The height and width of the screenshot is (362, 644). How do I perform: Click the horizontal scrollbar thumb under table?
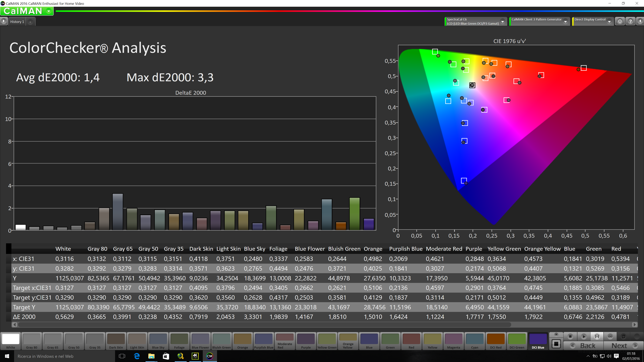point(264,324)
